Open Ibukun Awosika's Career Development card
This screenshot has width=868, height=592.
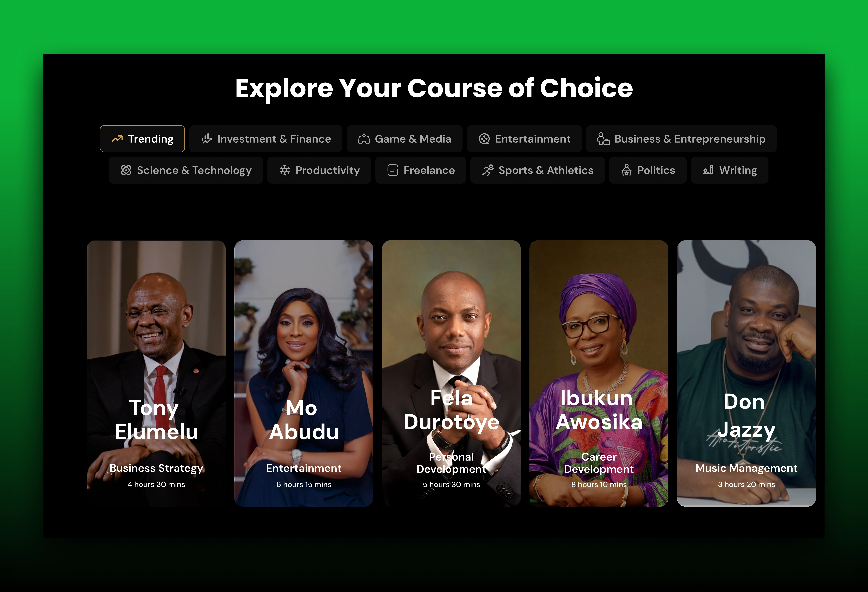[599, 373]
